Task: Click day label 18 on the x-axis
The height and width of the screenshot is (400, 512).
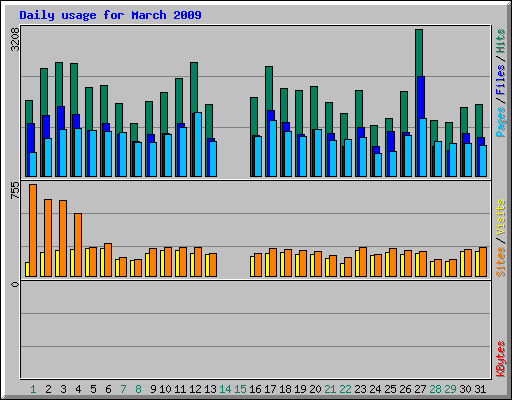Action: click(x=285, y=389)
